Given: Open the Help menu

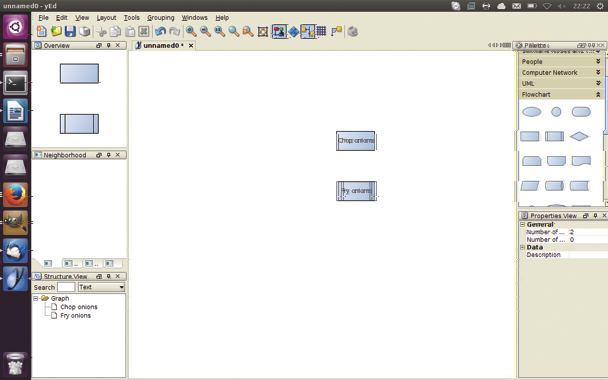Looking at the screenshot, I should point(222,18).
